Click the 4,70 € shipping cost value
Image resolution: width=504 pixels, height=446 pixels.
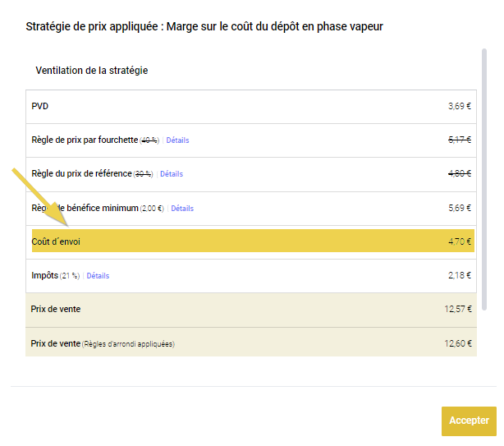459,242
